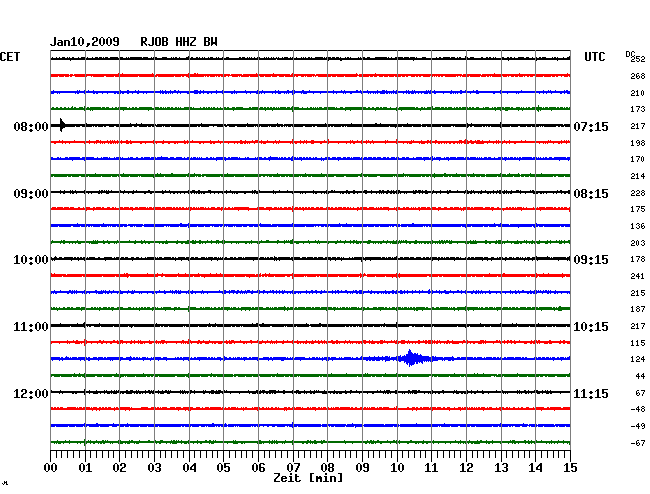Click the DC offset value 170
The width and height of the screenshot is (650, 494).
[x=638, y=159]
